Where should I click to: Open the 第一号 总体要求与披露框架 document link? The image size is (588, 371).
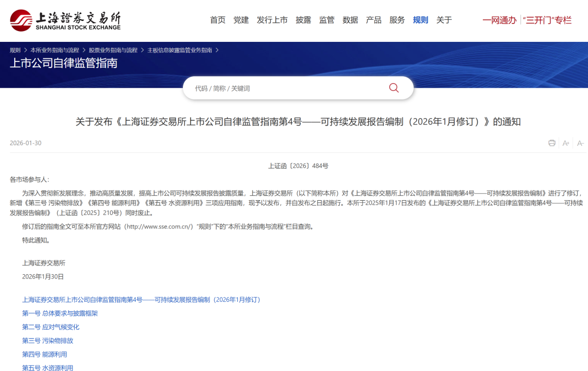(x=60, y=313)
